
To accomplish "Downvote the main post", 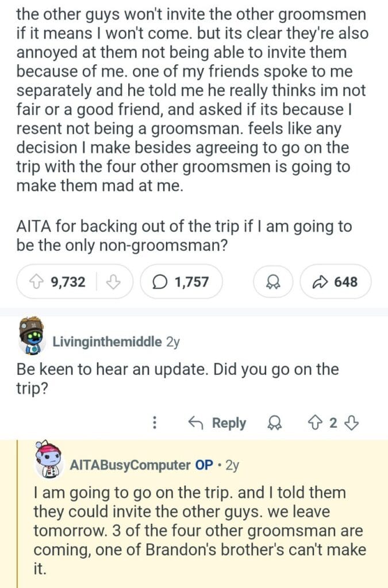I will pos(113,282).
